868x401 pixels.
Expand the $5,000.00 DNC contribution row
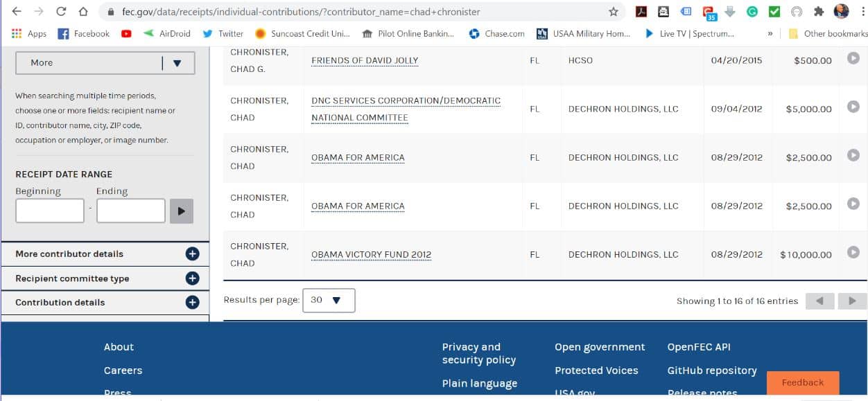pos(853,107)
